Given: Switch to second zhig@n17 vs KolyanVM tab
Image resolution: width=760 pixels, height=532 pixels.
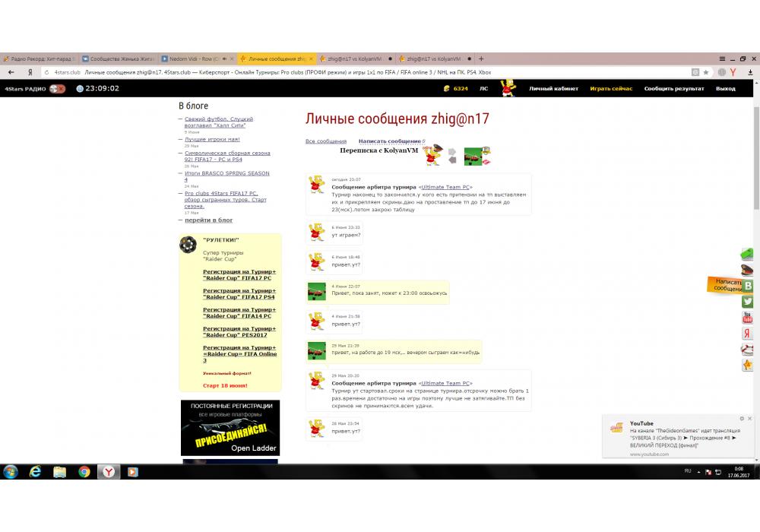Looking at the screenshot, I should 435,59.
